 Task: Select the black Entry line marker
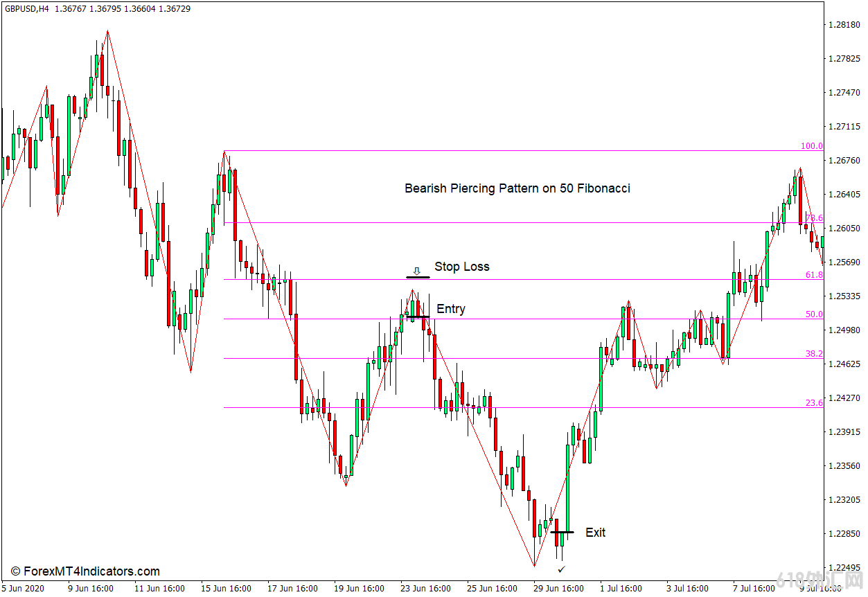[x=418, y=317]
